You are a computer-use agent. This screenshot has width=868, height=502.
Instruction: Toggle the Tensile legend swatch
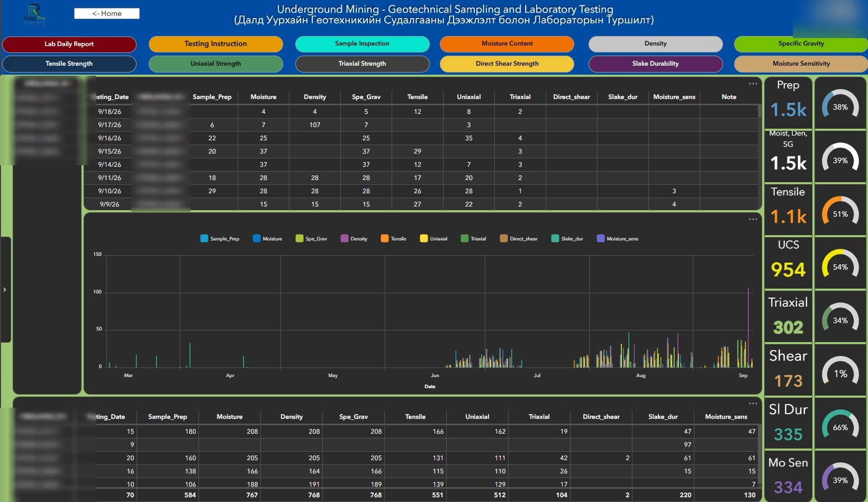pyautogui.click(x=385, y=238)
